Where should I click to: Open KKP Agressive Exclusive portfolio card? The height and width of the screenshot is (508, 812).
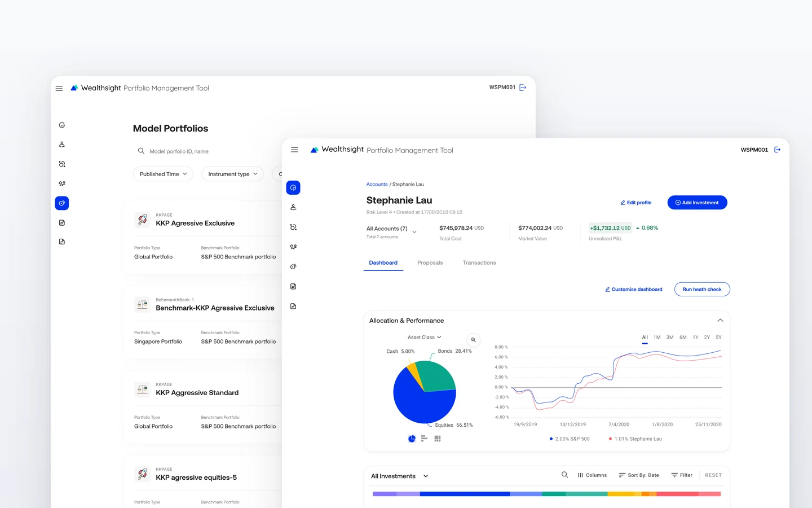(203, 238)
